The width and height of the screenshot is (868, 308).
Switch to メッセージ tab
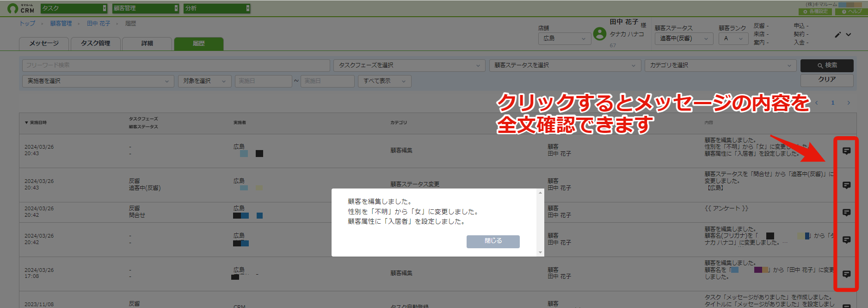click(44, 44)
